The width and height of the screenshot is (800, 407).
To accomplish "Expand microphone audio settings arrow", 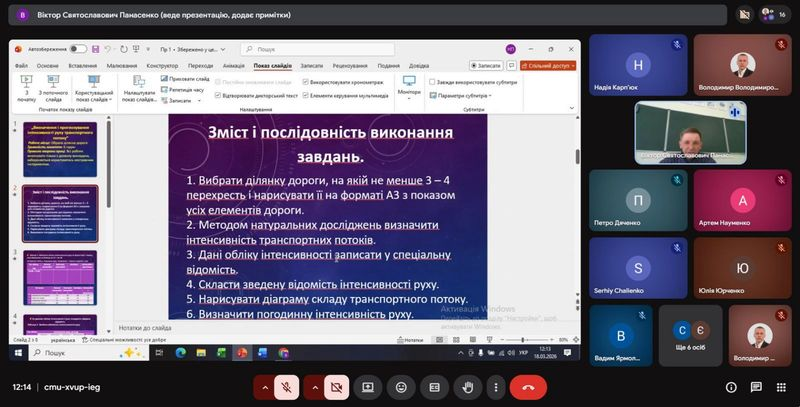I will (x=264, y=387).
